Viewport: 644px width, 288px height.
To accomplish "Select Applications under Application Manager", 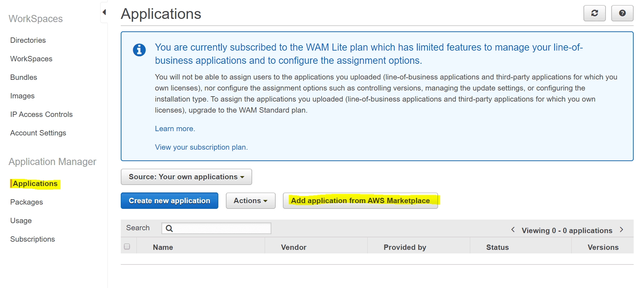I will click(35, 184).
